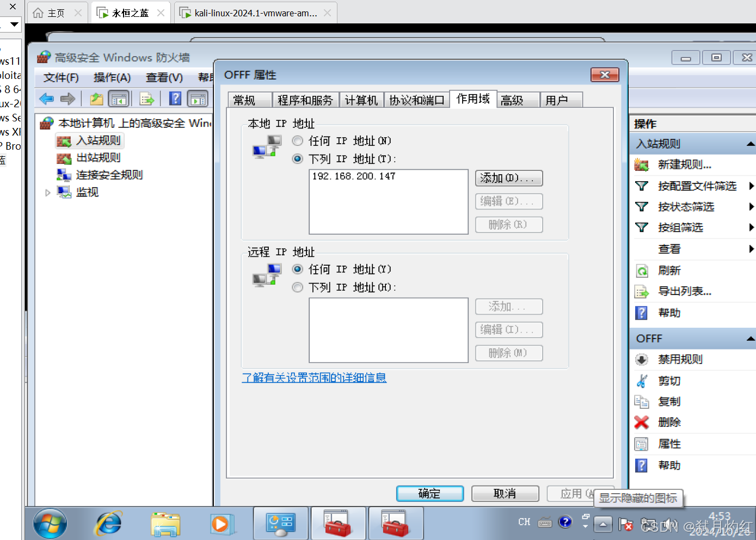756x540 pixels.
Task: Collapse the OFFF actions section
Action: [751, 339]
